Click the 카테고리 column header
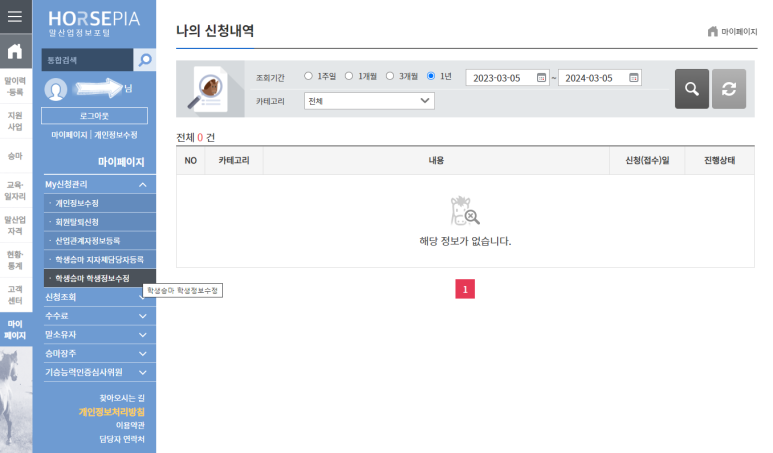Screen dimensions: 773x453 pos(234,160)
